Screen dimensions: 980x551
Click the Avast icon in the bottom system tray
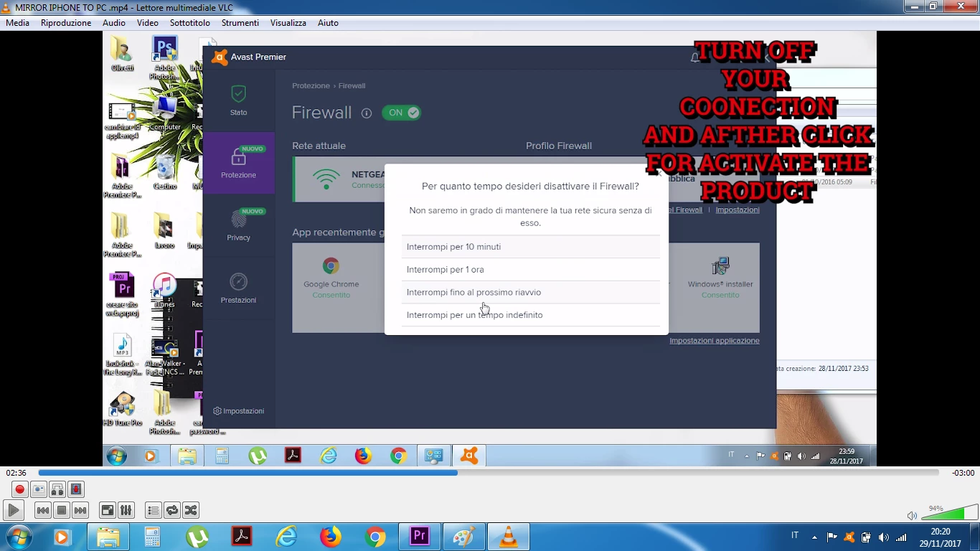tap(849, 537)
